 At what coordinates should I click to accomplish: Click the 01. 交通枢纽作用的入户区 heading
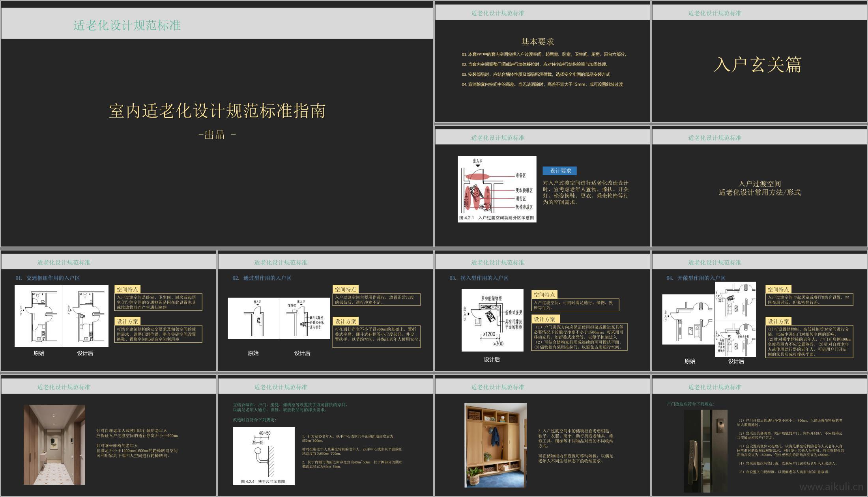tap(48, 278)
